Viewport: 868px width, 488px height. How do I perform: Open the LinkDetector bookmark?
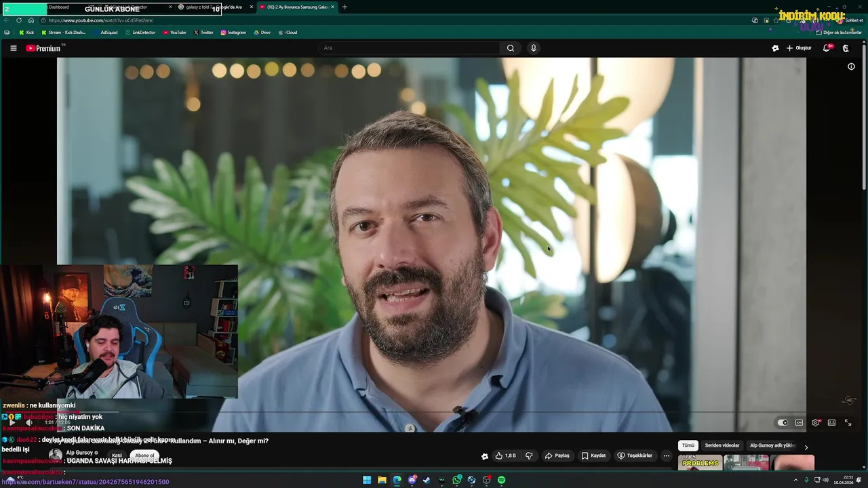click(140, 33)
